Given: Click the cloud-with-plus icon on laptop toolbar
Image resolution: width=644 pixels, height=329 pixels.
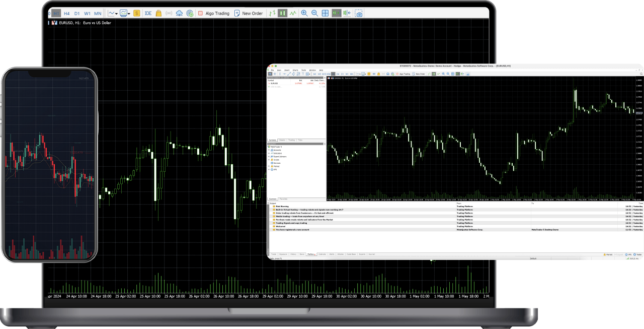Looking at the screenshot, I should [x=190, y=13].
